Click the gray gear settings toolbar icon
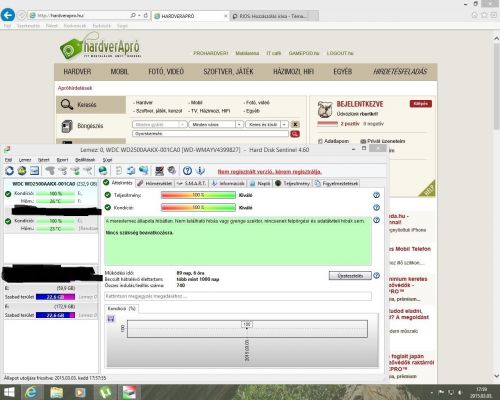This screenshot has height=400, width=500. point(172,171)
